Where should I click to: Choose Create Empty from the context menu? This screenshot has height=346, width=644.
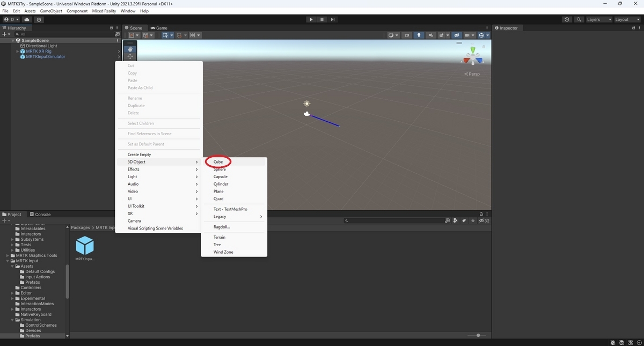[138, 154]
